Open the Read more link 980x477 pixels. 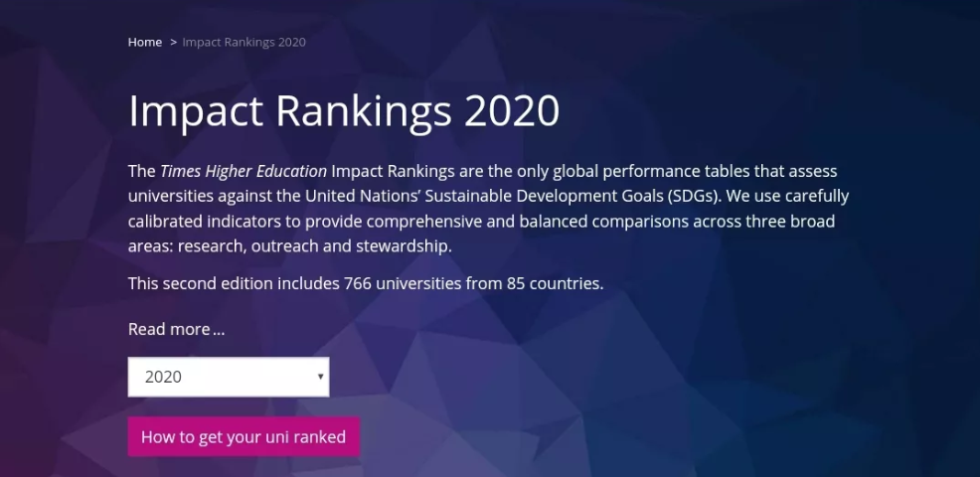[176, 329]
